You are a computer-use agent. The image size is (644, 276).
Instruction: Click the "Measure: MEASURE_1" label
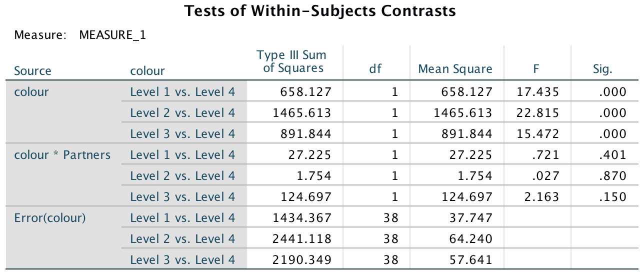(80, 35)
